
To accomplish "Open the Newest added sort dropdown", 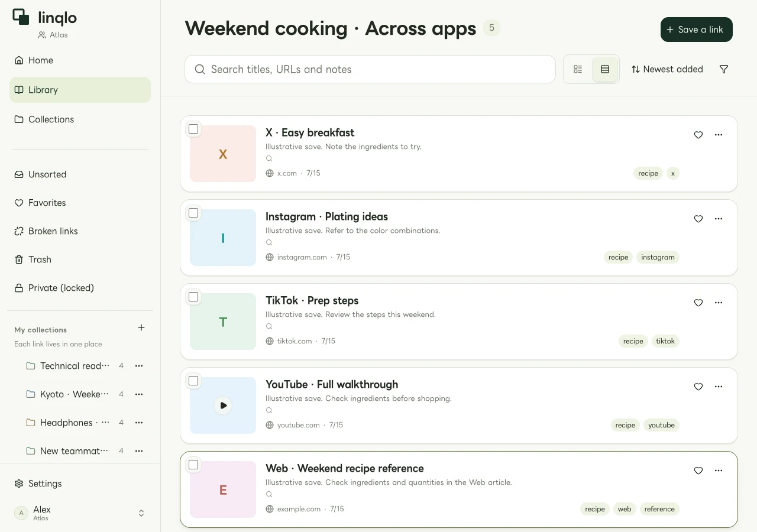I will tap(667, 69).
